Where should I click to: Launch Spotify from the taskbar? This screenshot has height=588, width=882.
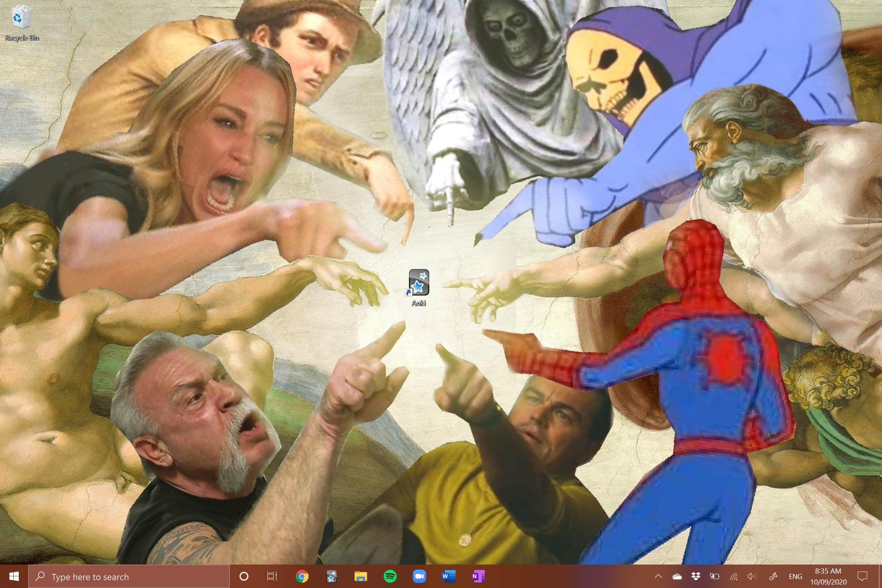[x=390, y=576]
